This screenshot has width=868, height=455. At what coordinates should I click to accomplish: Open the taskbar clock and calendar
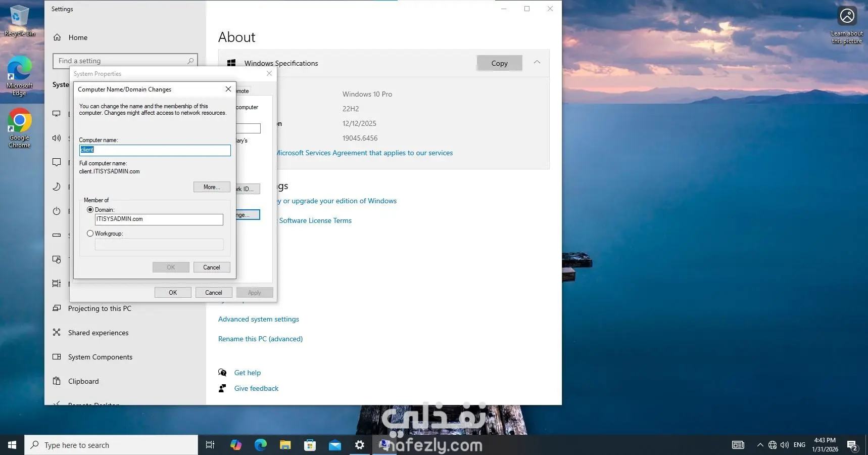click(x=825, y=445)
